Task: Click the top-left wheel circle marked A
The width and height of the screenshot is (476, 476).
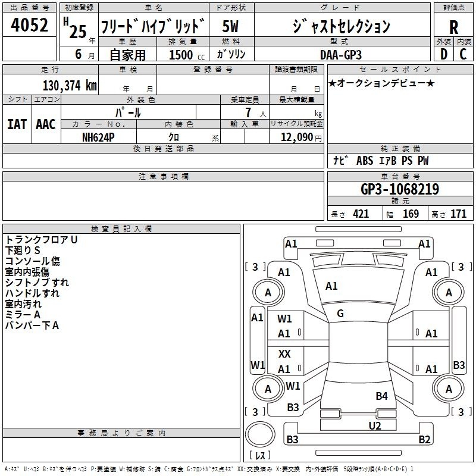Action: (268, 292)
